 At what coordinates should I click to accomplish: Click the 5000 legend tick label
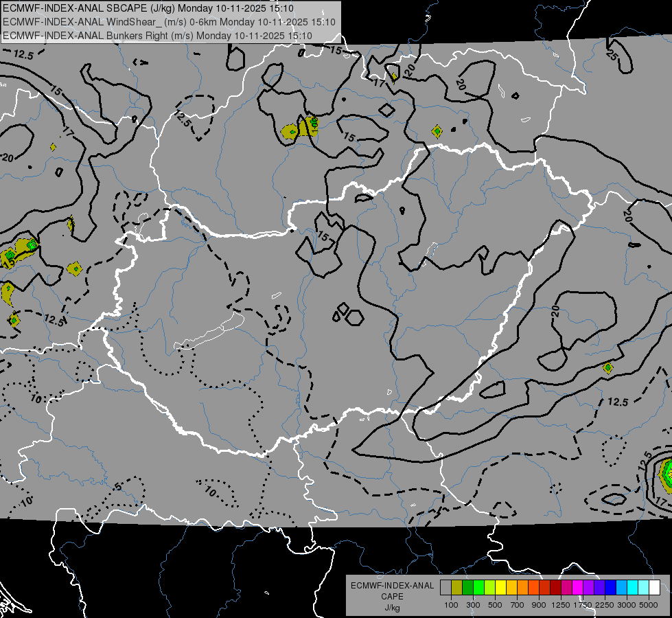coord(649,605)
